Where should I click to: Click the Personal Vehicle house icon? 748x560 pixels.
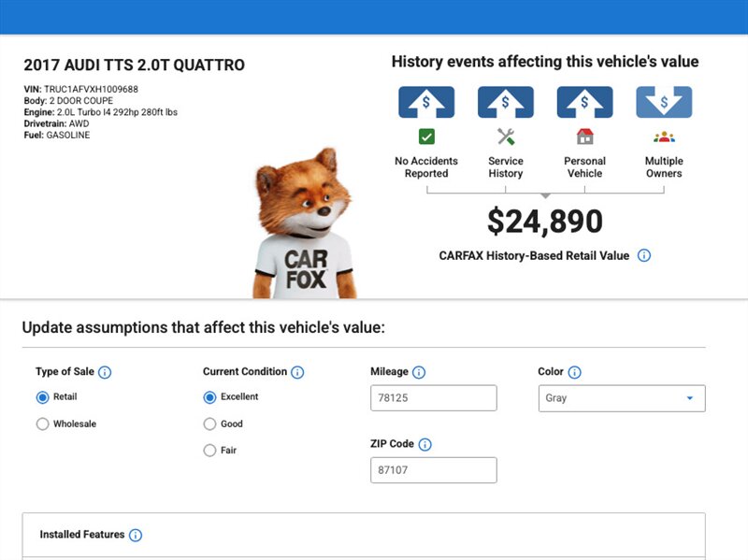click(x=585, y=136)
